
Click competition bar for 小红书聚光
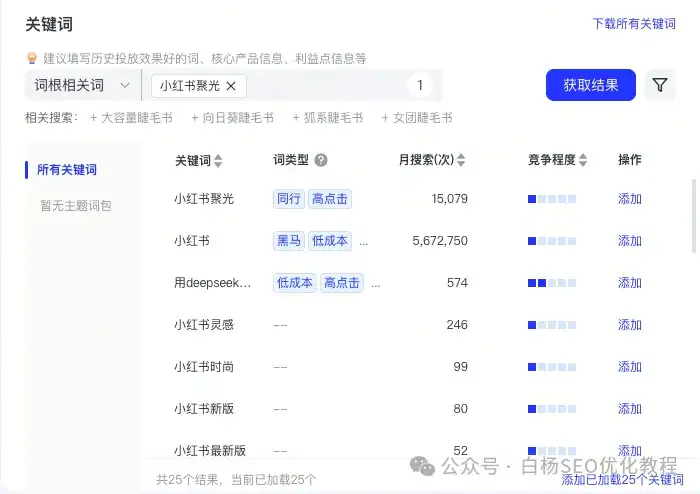(552, 199)
